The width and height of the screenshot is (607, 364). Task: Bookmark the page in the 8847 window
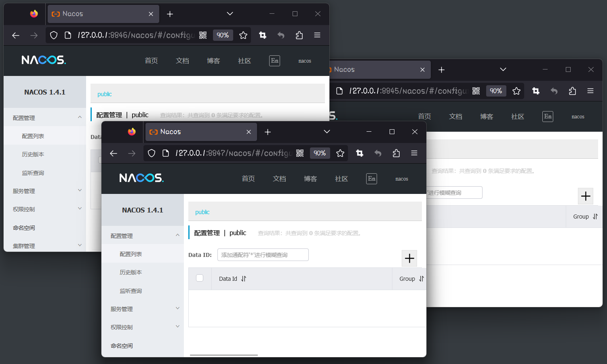[340, 153]
